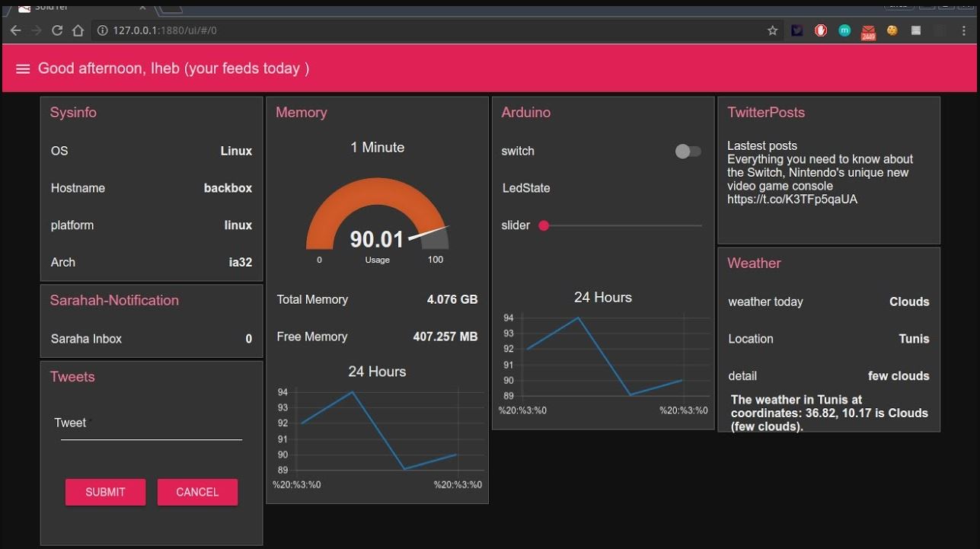980x549 pixels.
Task: Click the Sarahah-Notification panel title
Action: [x=114, y=301]
